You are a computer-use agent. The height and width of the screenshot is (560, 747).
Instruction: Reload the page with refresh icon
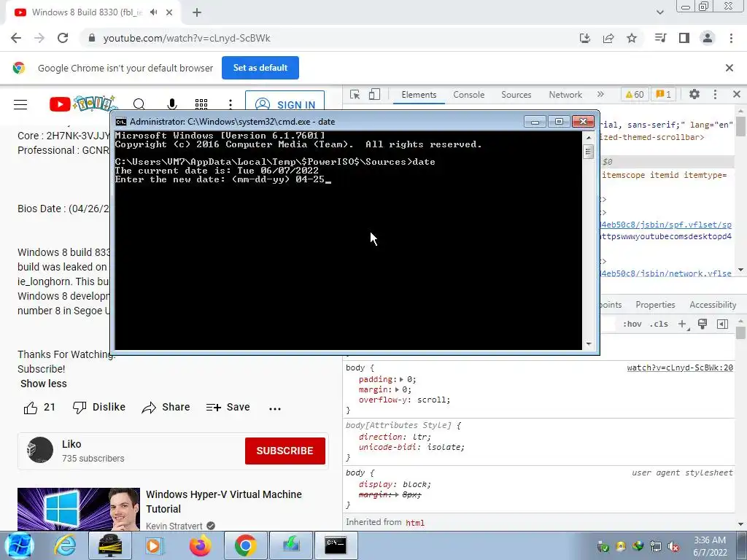tap(63, 38)
